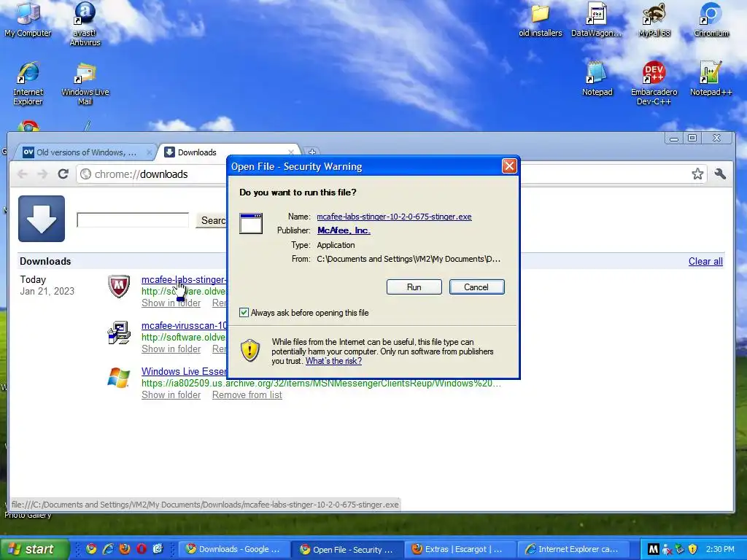Show Windows Live Essentials in folder

coord(171,394)
